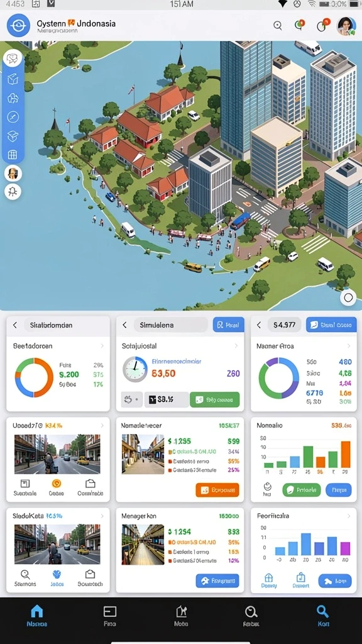Expand the Sotajuiostal card with its arrow
This screenshot has height=644, width=362.
pyautogui.click(x=236, y=347)
